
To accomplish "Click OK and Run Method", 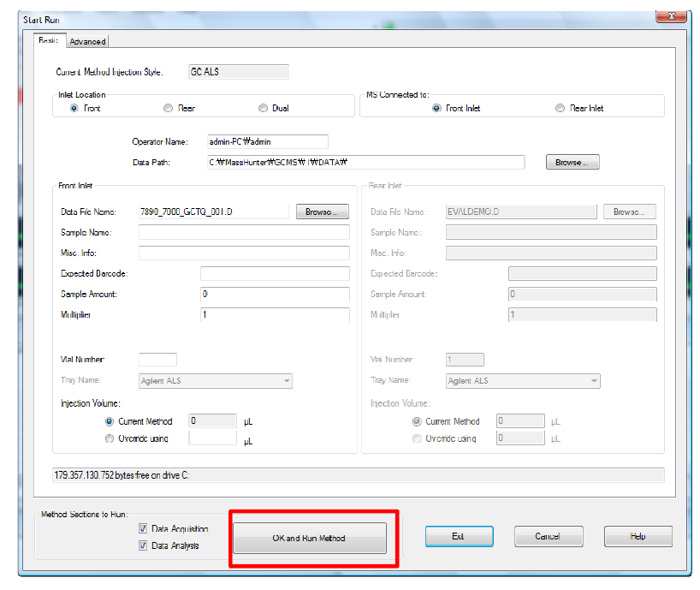I will coord(311,536).
